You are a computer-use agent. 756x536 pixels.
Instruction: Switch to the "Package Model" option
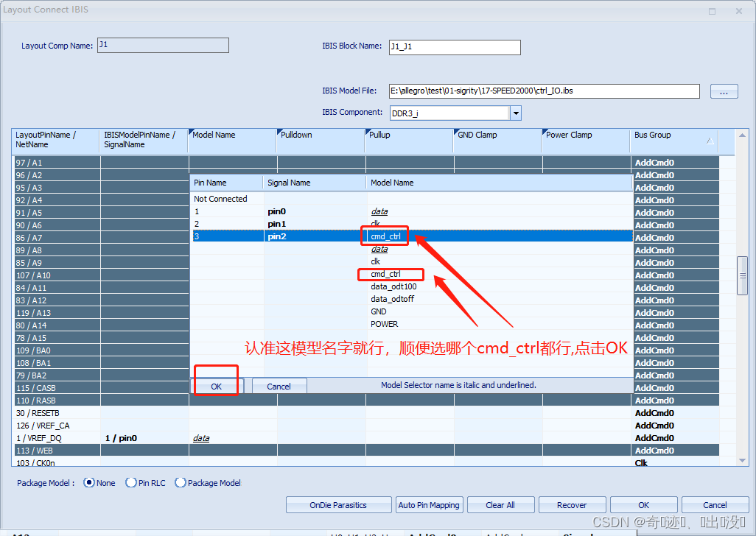tap(181, 482)
